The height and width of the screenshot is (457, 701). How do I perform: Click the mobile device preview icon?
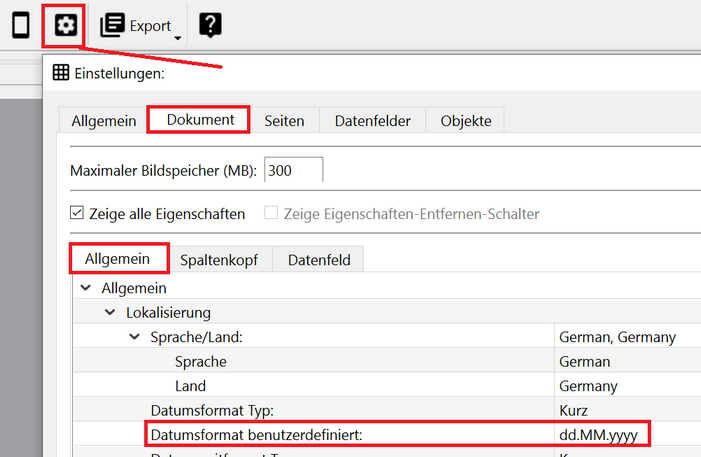[20, 25]
